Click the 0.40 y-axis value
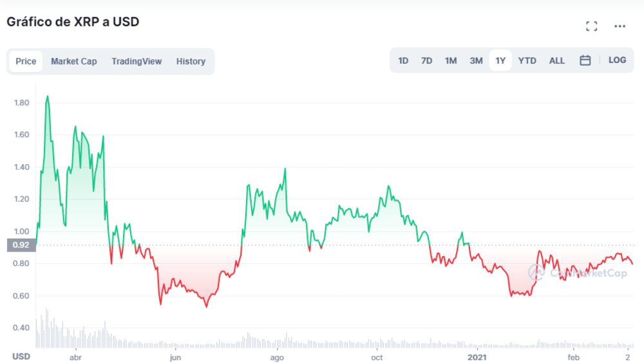 (21, 328)
